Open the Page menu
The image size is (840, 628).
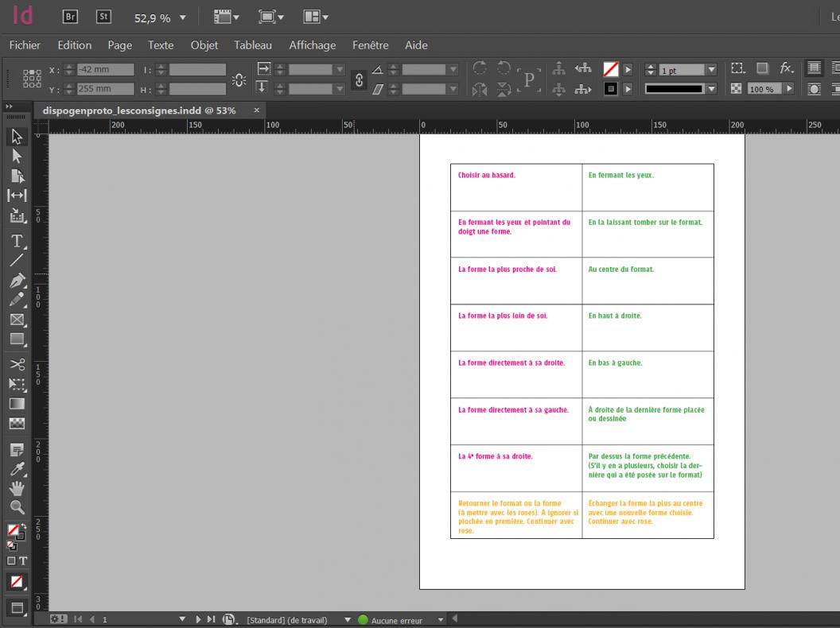click(x=120, y=45)
